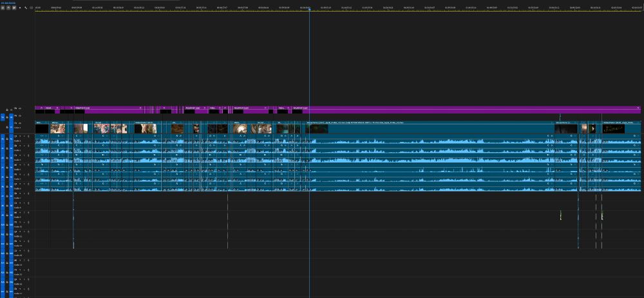644x298 pixels.
Task: Solo the Audio 14 track
Action: [x=24, y=260]
